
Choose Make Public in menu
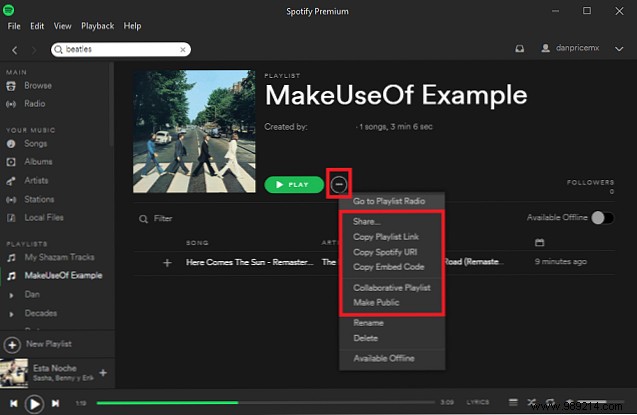click(392, 303)
